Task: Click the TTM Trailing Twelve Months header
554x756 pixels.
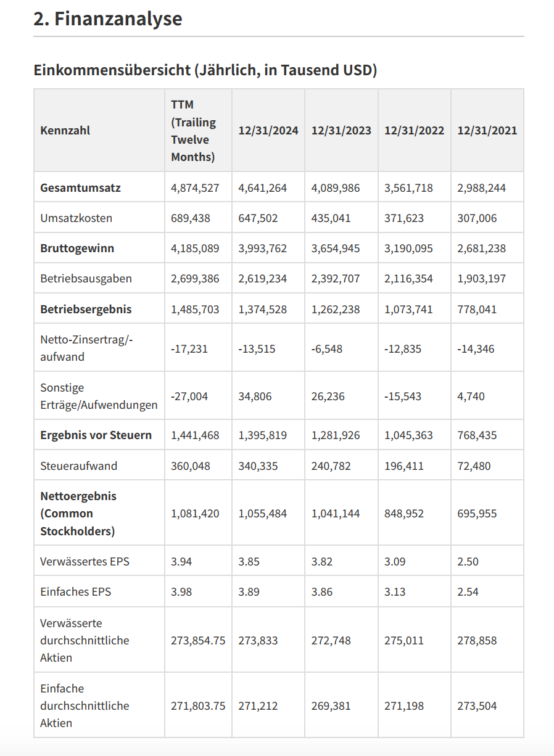Action: [194, 131]
